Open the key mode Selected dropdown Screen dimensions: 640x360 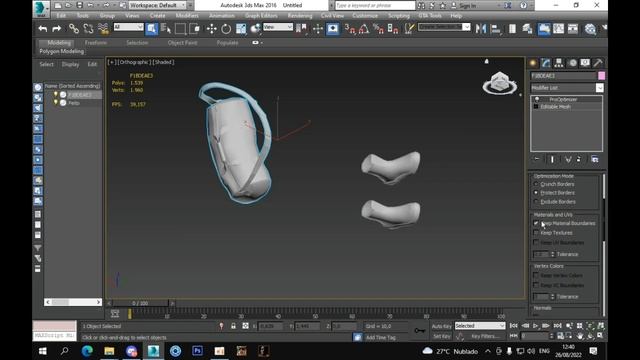coord(480,326)
